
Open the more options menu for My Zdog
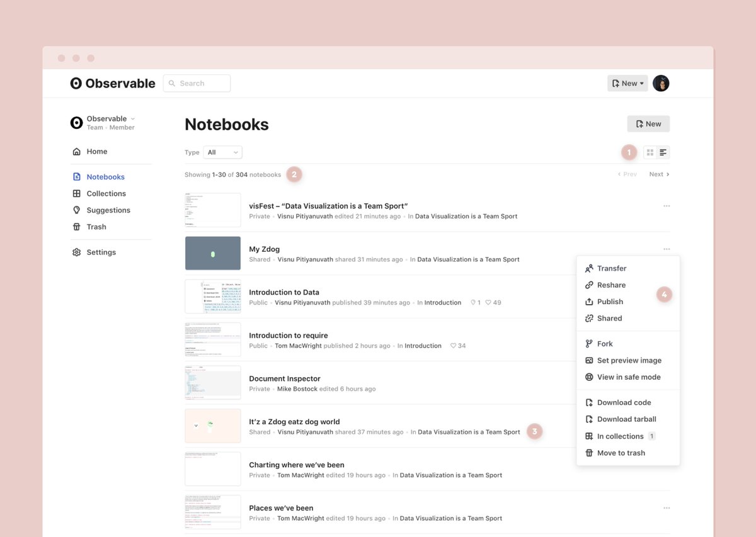[667, 249]
